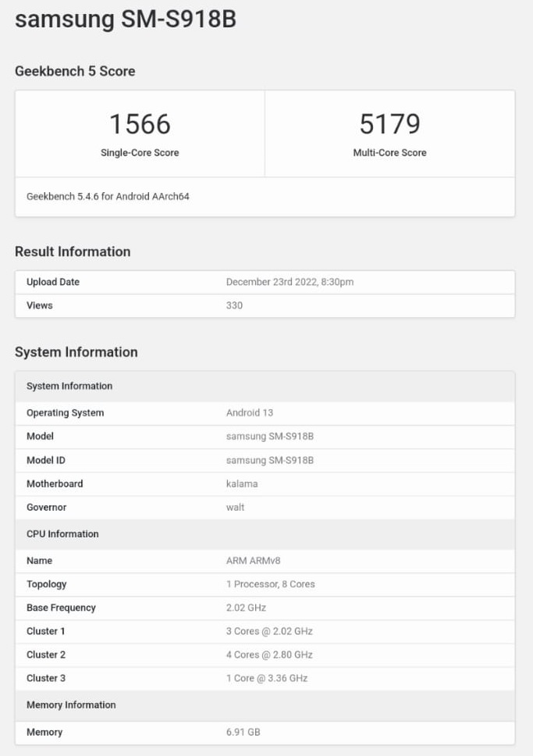Click Geekbench 5.4.6 for Android AArch64 text

(108, 197)
